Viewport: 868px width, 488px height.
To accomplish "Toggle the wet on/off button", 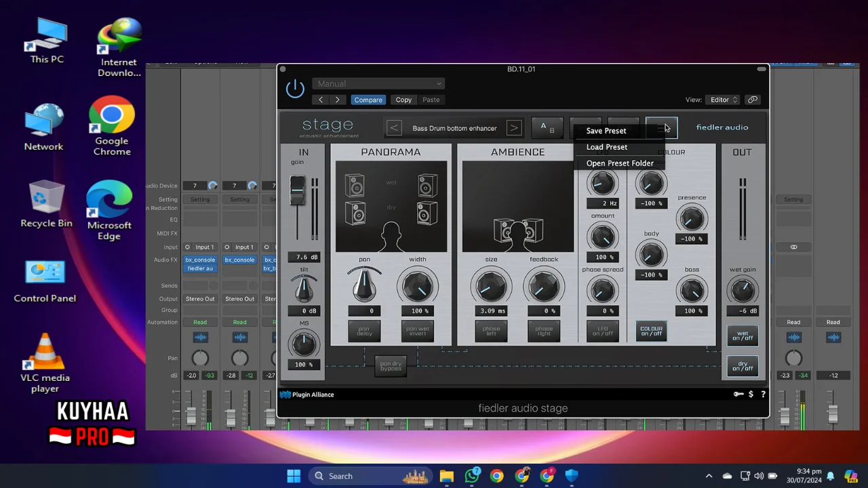I will click(x=743, y=335).
